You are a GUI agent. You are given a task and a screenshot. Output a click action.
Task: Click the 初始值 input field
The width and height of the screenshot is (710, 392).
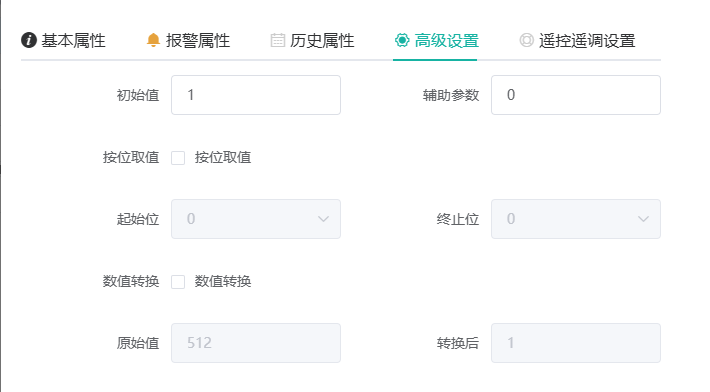pyautogui.click(x=256, y=95)
